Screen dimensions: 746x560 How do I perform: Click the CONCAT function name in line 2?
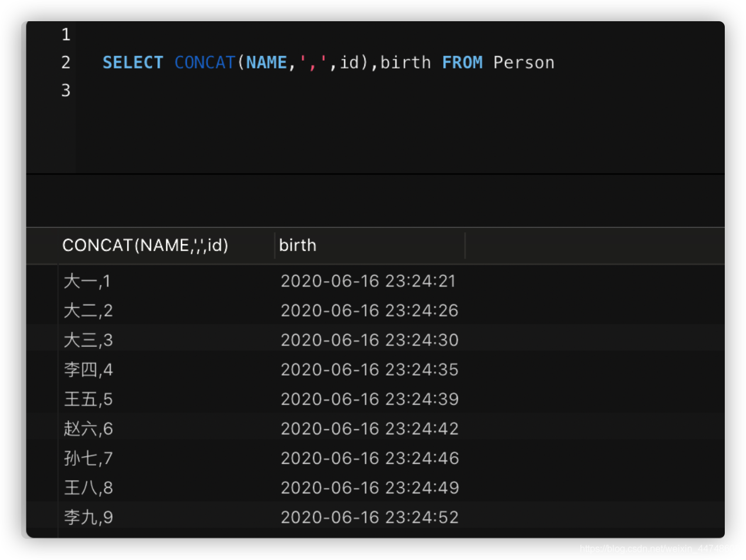[x=205, y=62]
